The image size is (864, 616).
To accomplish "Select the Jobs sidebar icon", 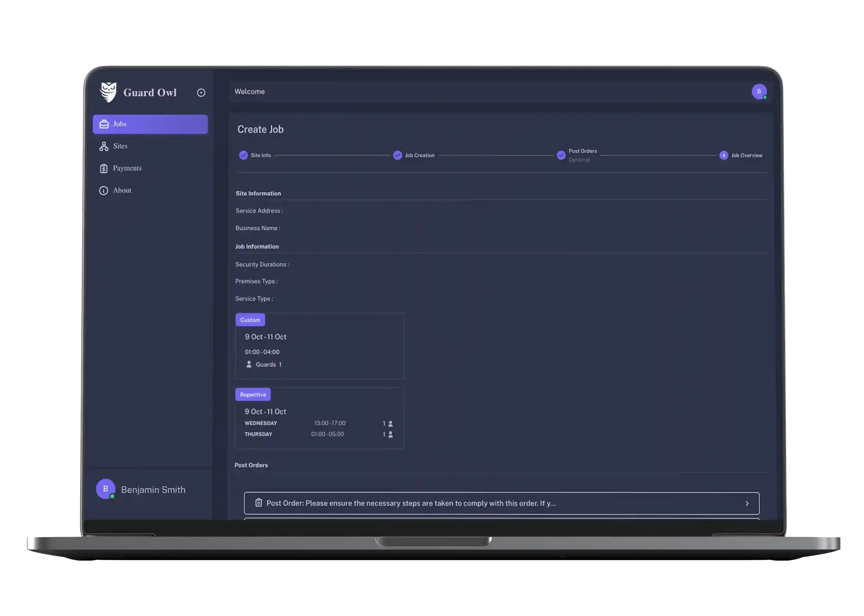I will click(104, 124).
